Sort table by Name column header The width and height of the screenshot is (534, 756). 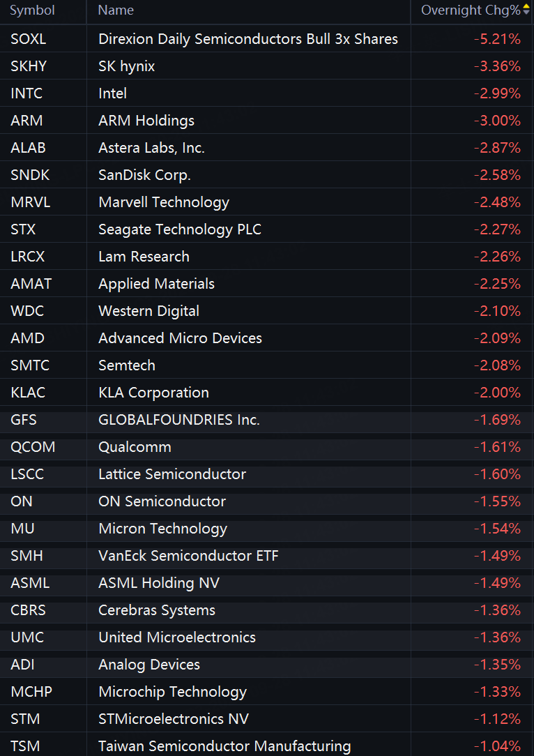pos(116,10)
